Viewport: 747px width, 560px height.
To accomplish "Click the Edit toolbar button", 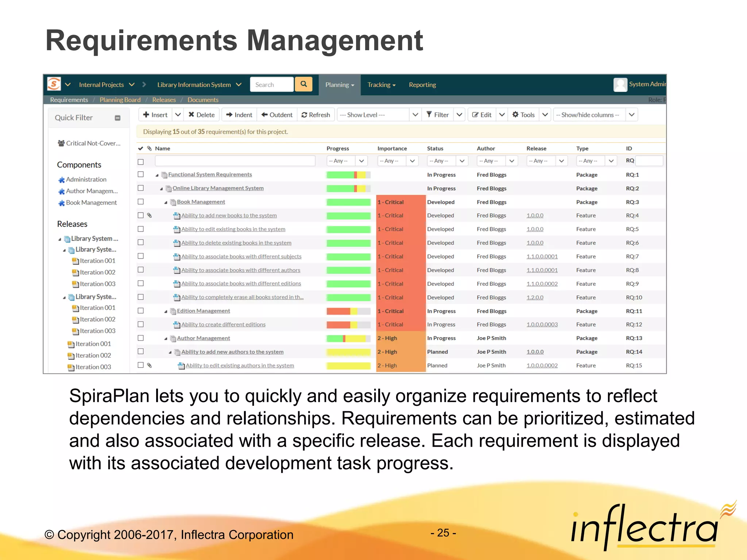I will pyautogui.click(x=482, y=115).
